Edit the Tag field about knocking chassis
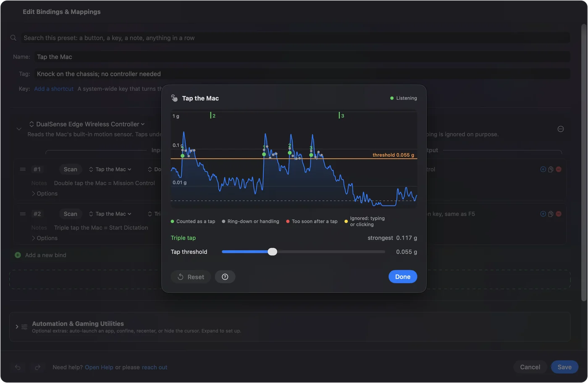This screenshot has height=383, width=588. pyautogui.click(x=302, y=74)
